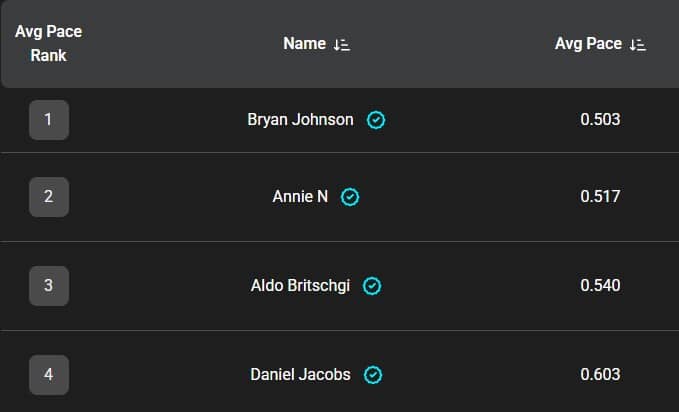Select the 0.503 pace value

[x=600, y=120]
